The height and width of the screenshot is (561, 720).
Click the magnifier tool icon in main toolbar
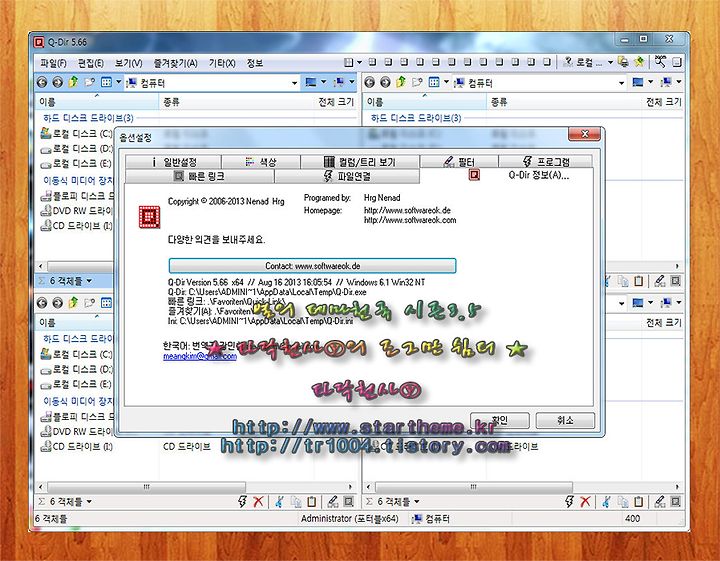pos(660,61)
